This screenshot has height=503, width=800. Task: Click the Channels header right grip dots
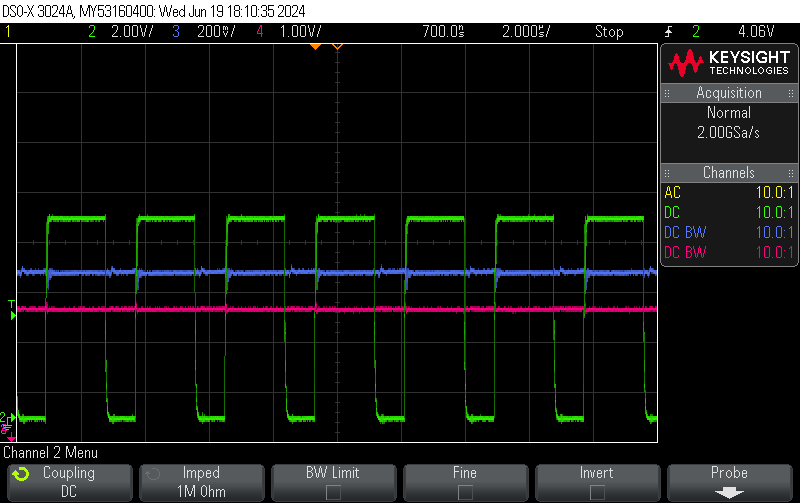(x=791, y=172)
